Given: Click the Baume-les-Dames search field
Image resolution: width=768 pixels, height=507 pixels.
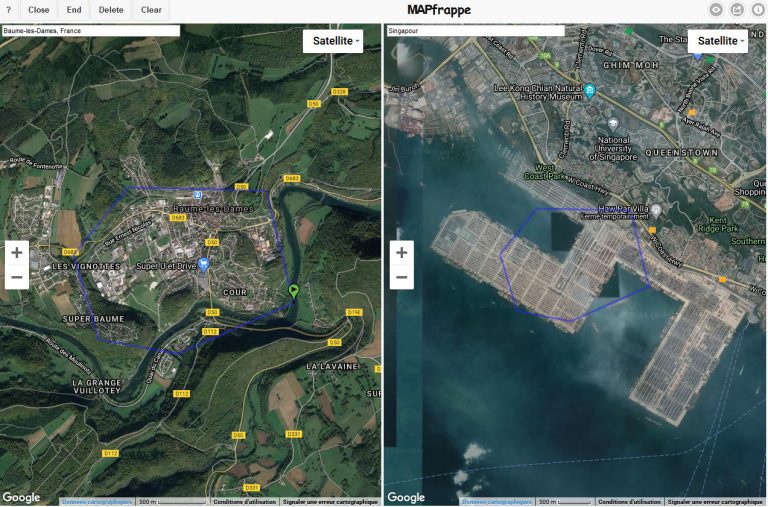Looking at the screenshot, I should point(91,30).
